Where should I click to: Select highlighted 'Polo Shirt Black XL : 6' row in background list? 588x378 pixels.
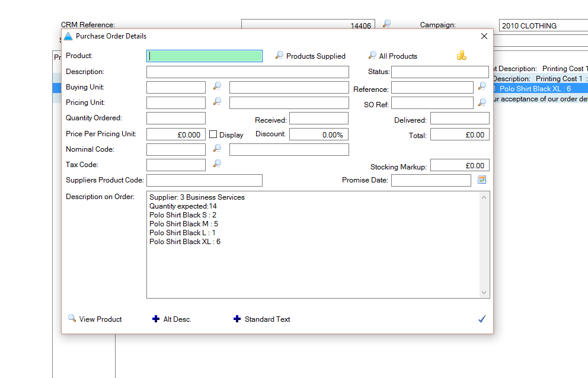click(541, 89)
